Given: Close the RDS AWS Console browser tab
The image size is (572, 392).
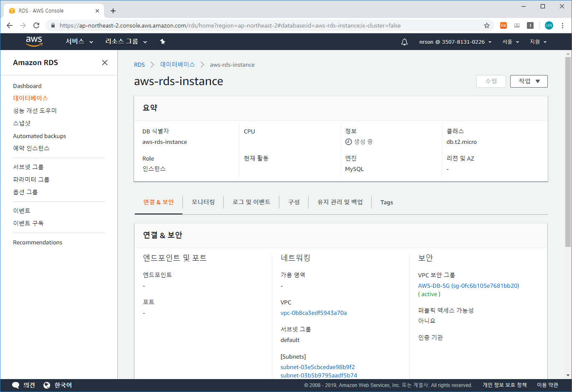Looking at the screenshot, I should 97,11.
